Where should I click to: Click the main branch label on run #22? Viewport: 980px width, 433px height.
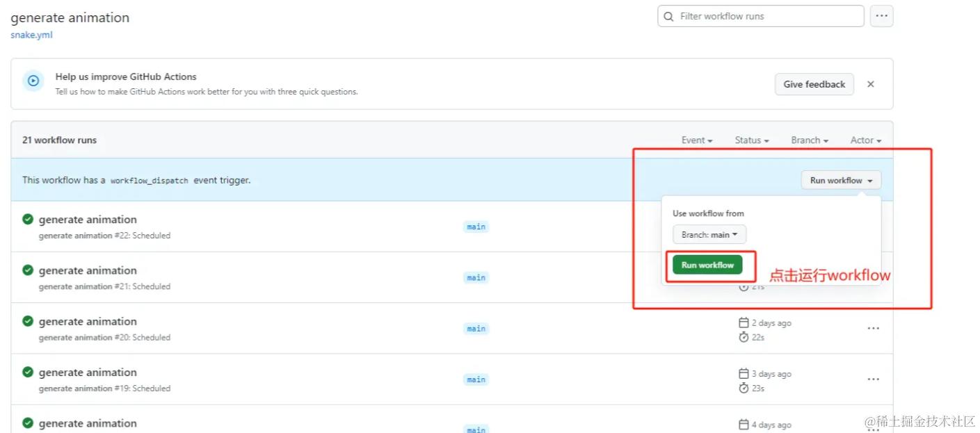tap(476, 227)
